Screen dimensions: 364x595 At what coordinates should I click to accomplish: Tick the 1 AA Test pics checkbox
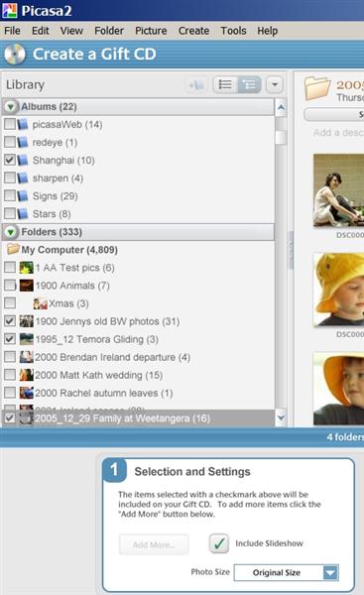[10, 267]
